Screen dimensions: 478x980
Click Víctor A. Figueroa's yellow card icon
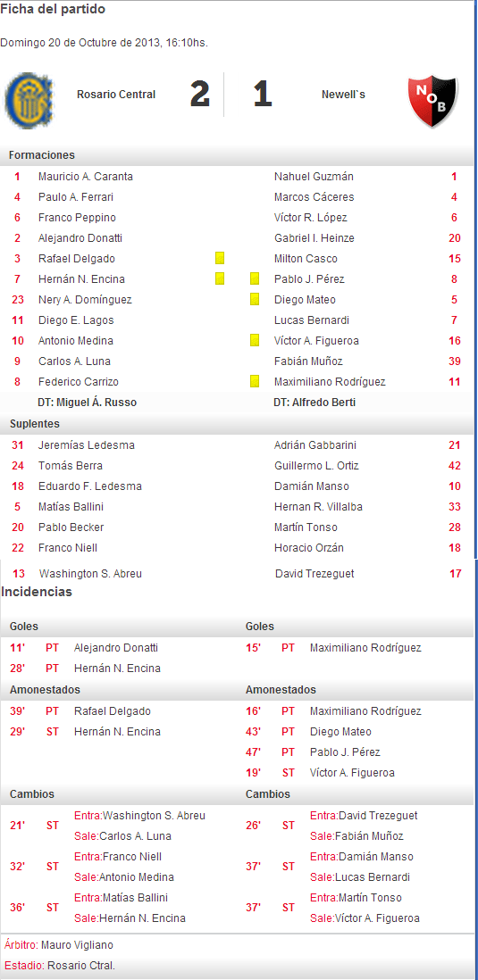(255, 341)
